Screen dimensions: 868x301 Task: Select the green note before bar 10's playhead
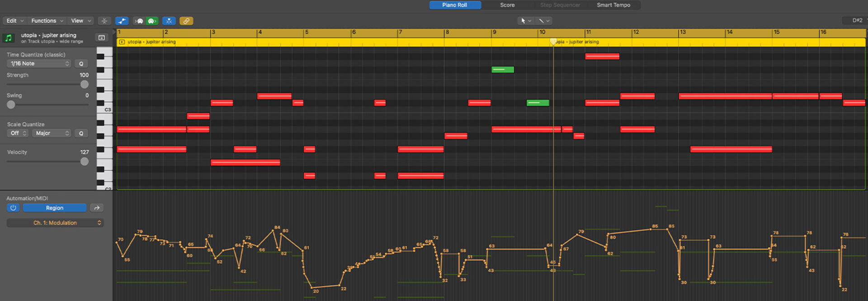[538, 103]
